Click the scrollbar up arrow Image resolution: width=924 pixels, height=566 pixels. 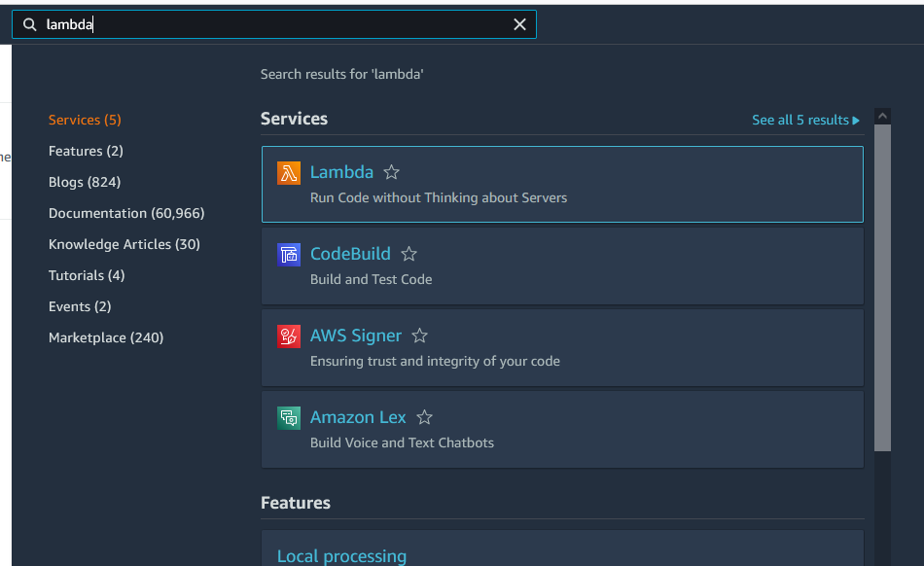882,116
